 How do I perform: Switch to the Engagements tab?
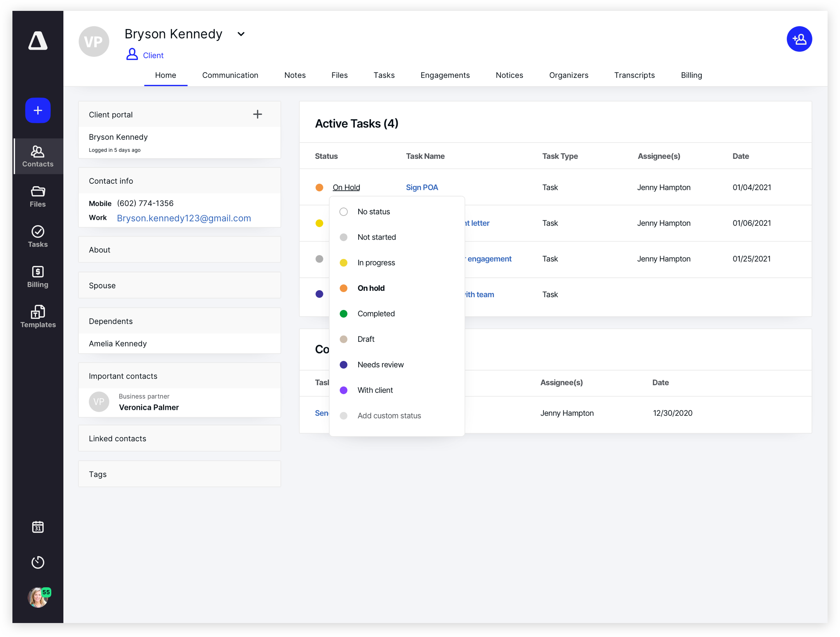pyautogui.click(x=445, y=75)
